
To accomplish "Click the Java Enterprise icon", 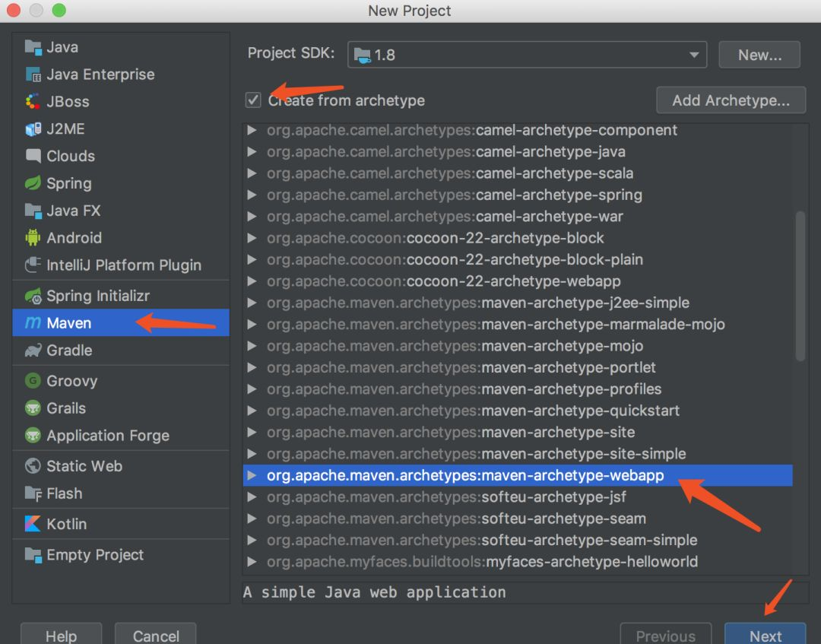I will point(33,75).
